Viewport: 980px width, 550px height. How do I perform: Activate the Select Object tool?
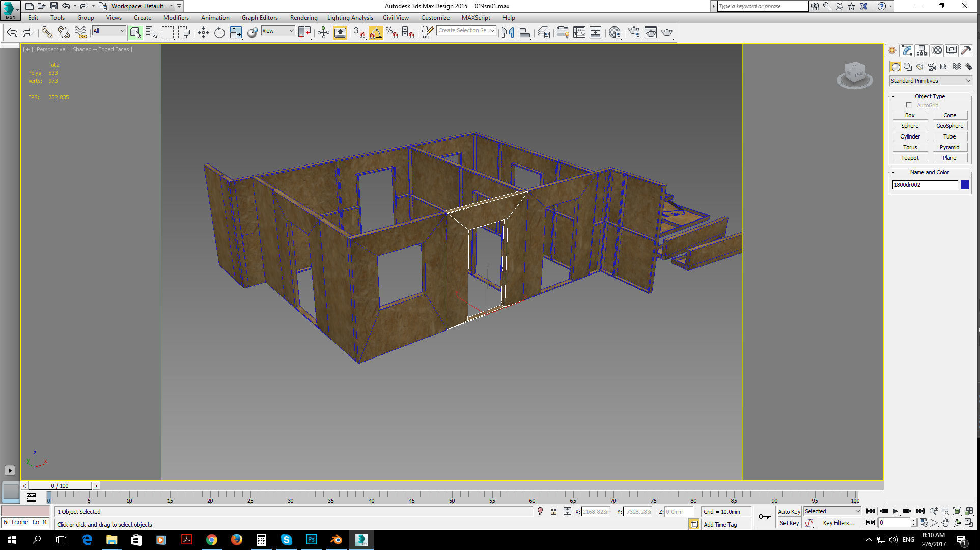point(135,33)
